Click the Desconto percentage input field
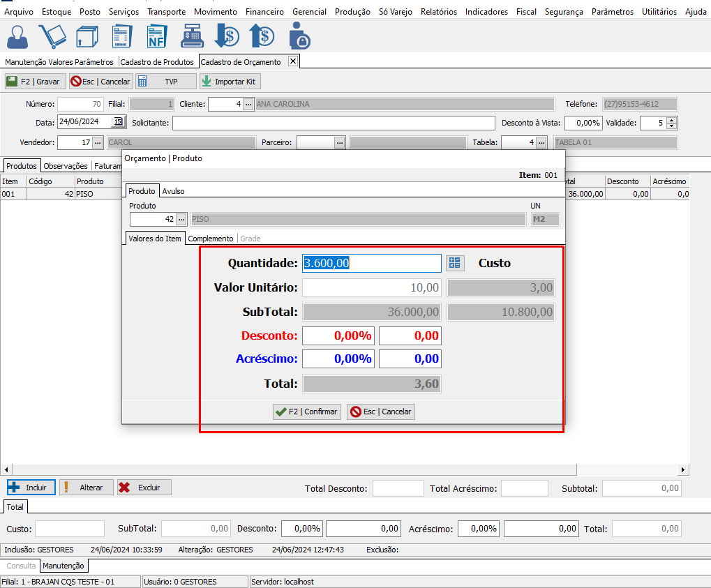 (x=338, y=336)
